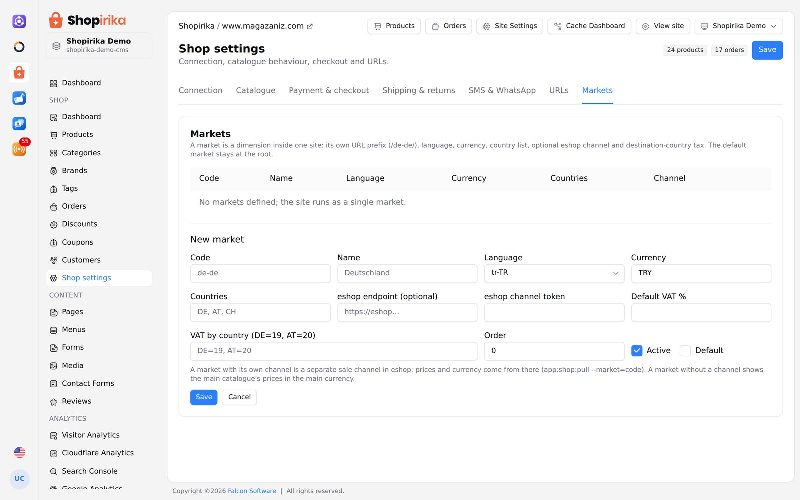Click the Coupons sidebar icon
The width and height of the screenshot is (800, 500).
pyautogui.click(x=53, y=242)
